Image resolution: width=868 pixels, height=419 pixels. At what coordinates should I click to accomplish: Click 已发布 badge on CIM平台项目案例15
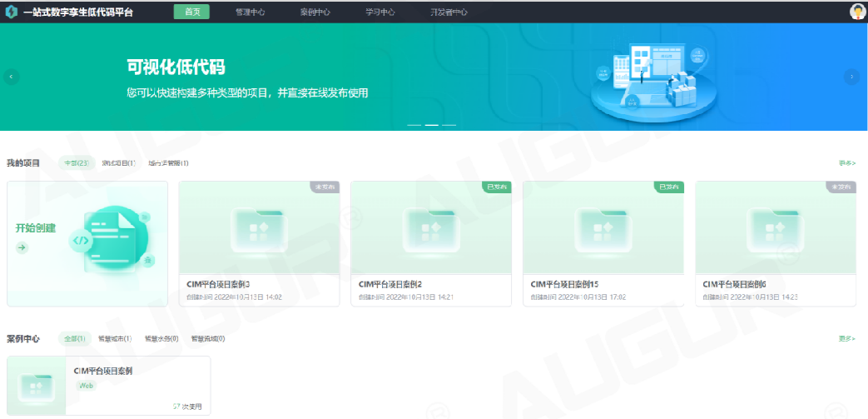pos(669,187)
